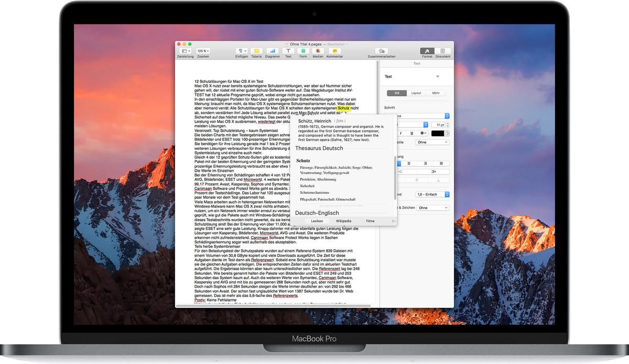
Task: Click the lookup popover scrollbar
Action: pos(395,177)
